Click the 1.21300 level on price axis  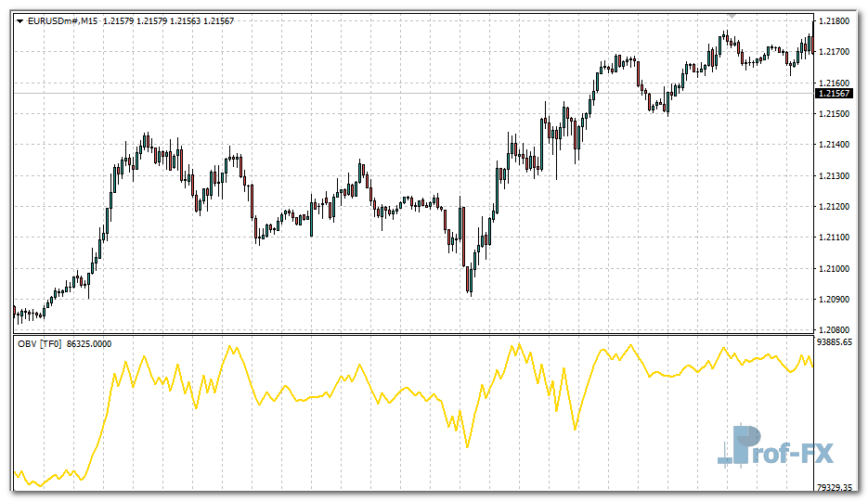click(834, 175)
